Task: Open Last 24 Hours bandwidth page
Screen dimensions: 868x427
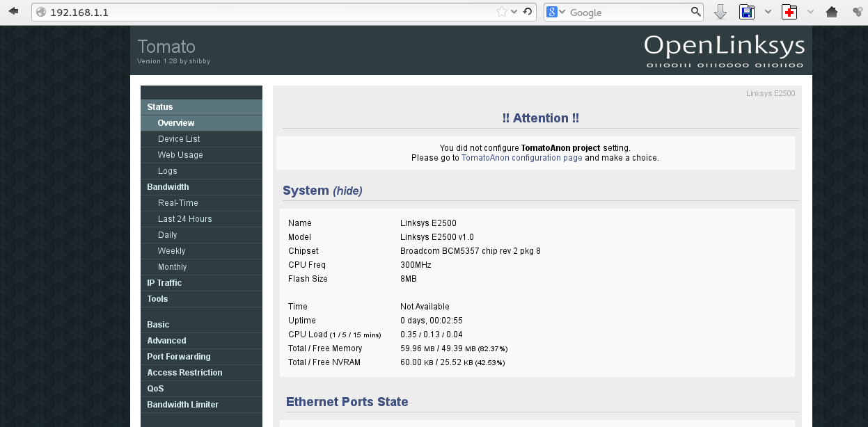Action: 201,219
